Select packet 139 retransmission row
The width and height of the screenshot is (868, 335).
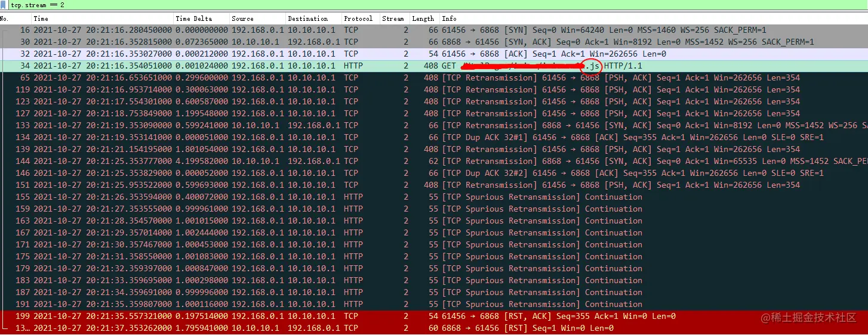click(x=434, y=150)
